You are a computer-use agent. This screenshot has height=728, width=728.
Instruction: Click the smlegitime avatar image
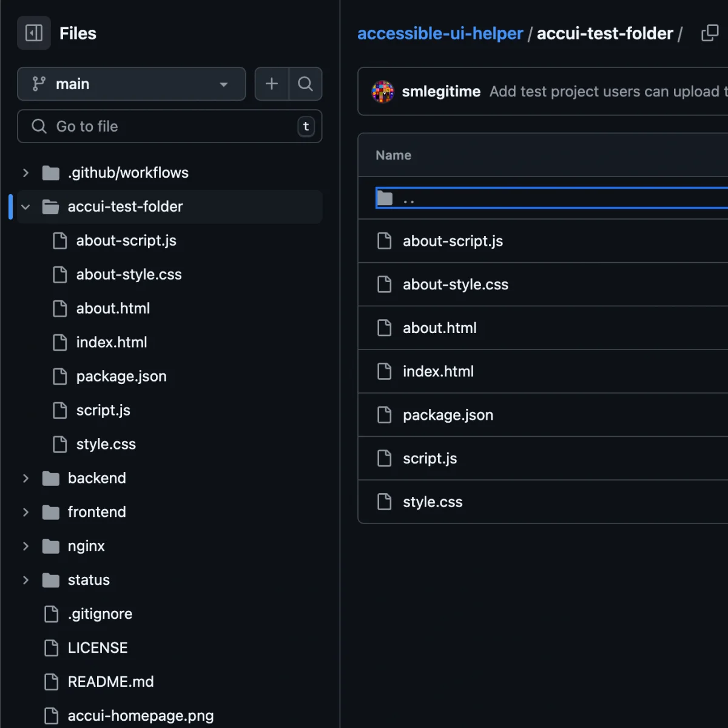pos(383,92)
